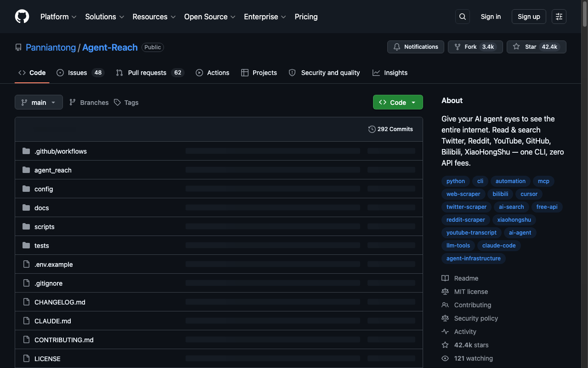Open the Insights tab
Screen dimensions: 588x368
(x=390, y=73)
